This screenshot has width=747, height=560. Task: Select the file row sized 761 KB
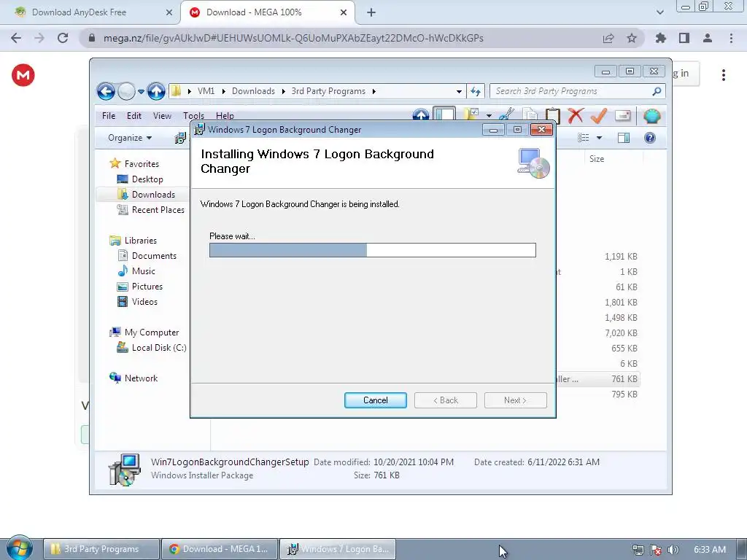point(598,379)
